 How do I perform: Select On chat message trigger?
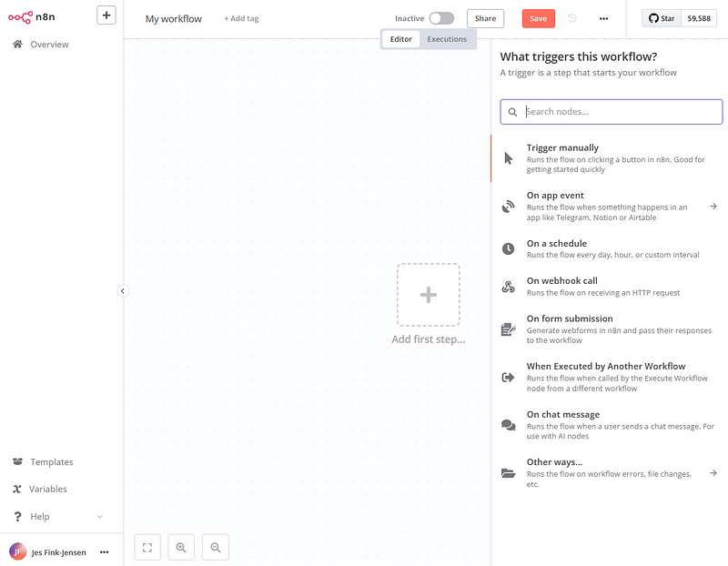tap(609, 425)
